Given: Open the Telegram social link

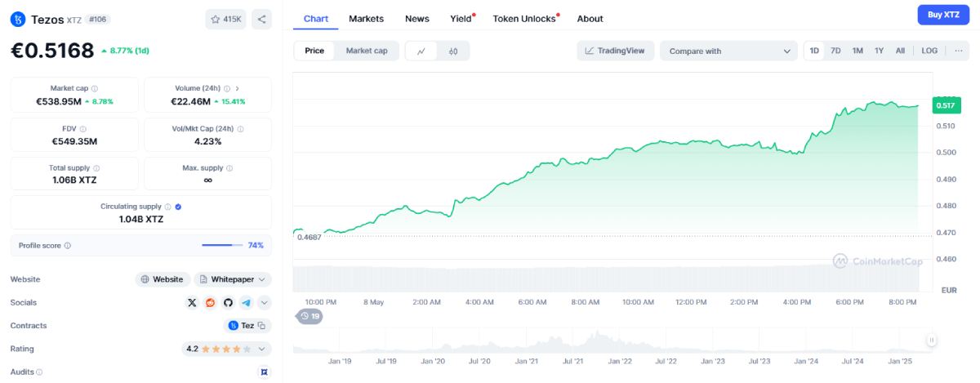Looking at the screenshot, I should [246, 303].
